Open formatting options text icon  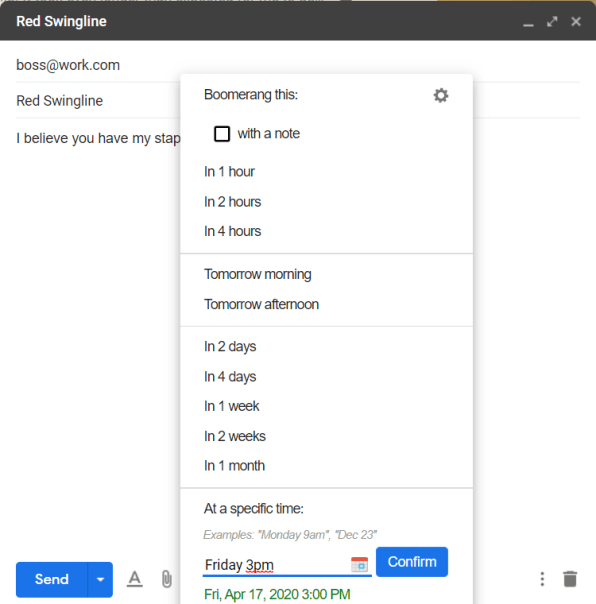click(x=134, y=579)
